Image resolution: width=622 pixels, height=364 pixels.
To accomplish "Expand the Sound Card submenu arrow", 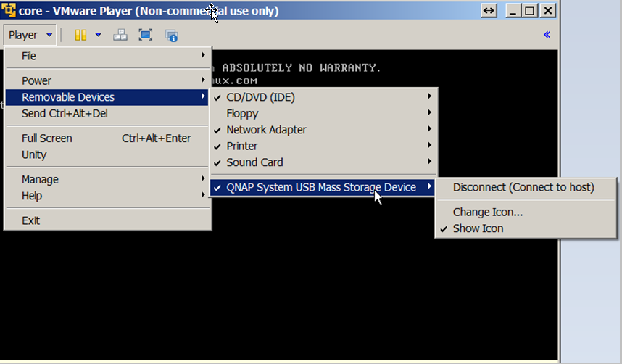I will coord(429,161).
